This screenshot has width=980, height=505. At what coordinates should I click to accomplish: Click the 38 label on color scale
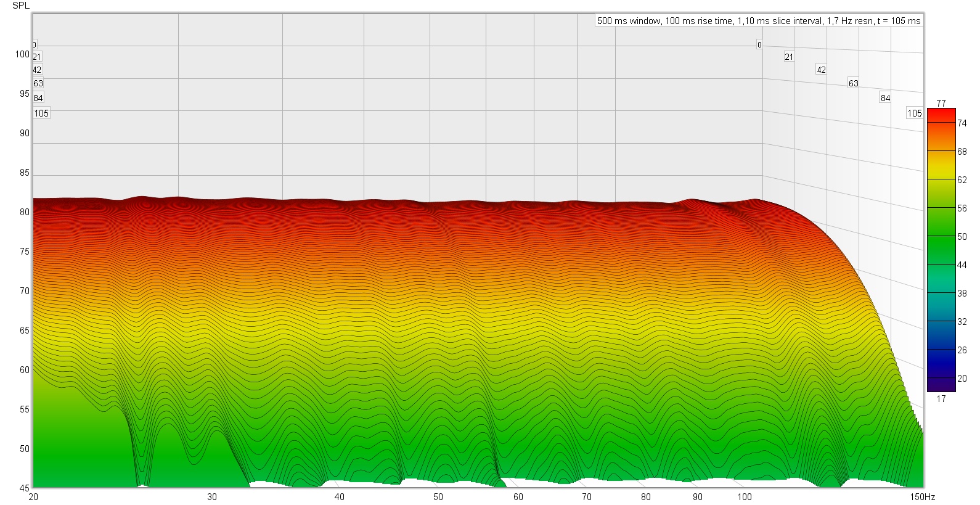962,294
